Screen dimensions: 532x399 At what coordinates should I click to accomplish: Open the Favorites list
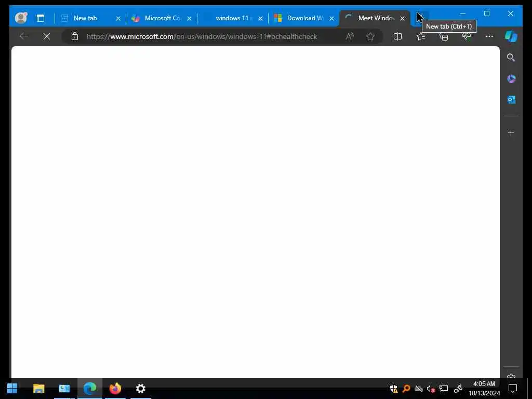pos(421,36)
